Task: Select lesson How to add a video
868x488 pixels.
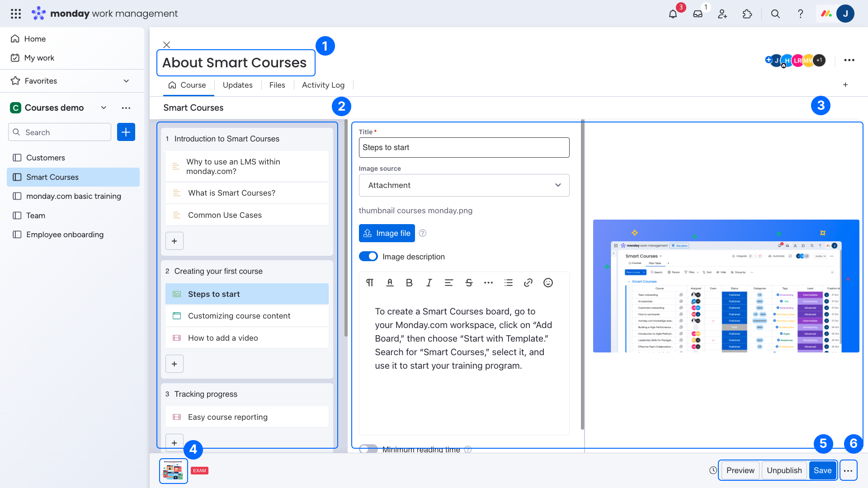Action: pyautogui.click(x=247, y=338)
